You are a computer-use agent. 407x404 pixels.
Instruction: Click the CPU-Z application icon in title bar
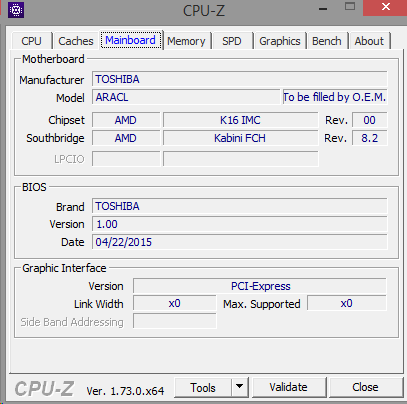pyautogui.click(x=16, y=10)
